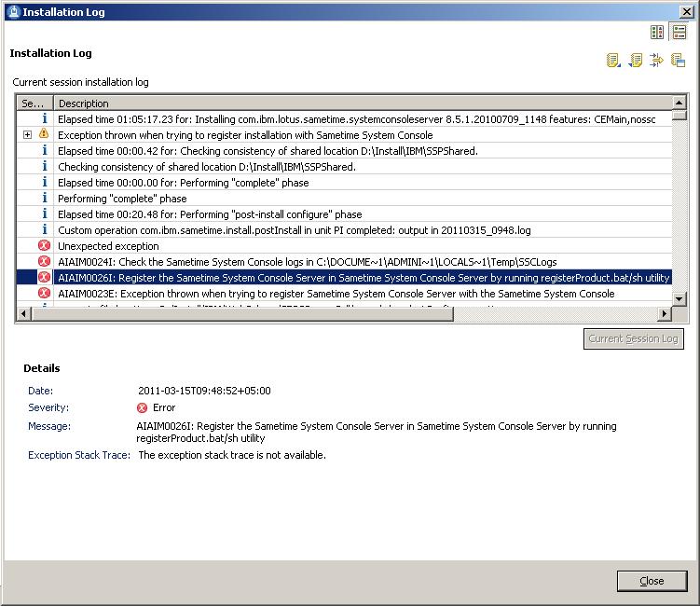Click the vertical scrollbar up arrow
Viewport: 700px width, 606px height.
(x=679, y=103)
